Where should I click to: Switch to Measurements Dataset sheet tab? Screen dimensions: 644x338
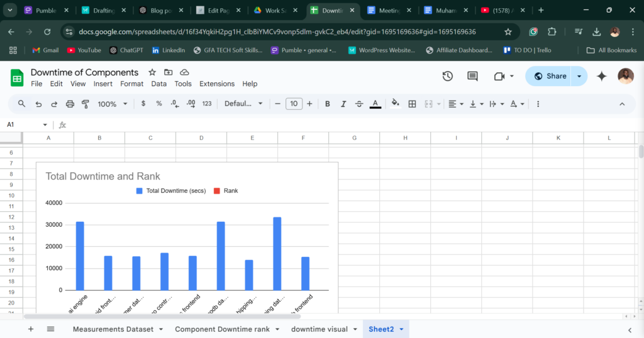click(113, 329)
